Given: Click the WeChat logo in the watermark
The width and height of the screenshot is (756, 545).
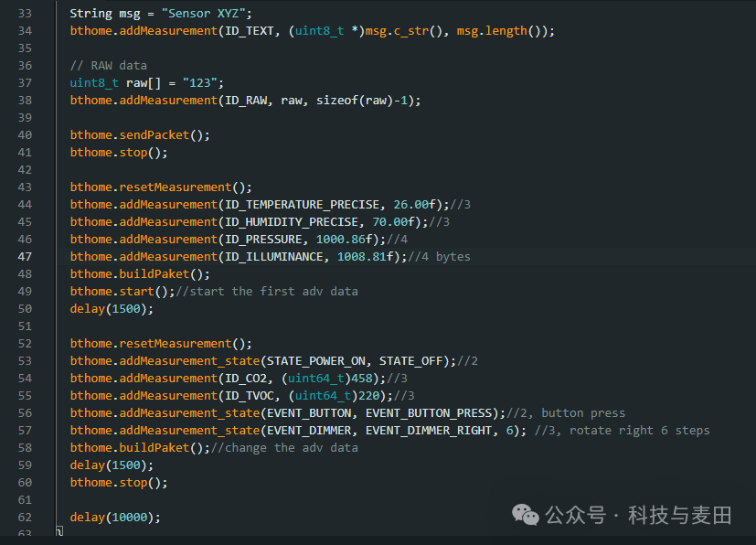Looking at the screenshot, I should coord(526,515).
